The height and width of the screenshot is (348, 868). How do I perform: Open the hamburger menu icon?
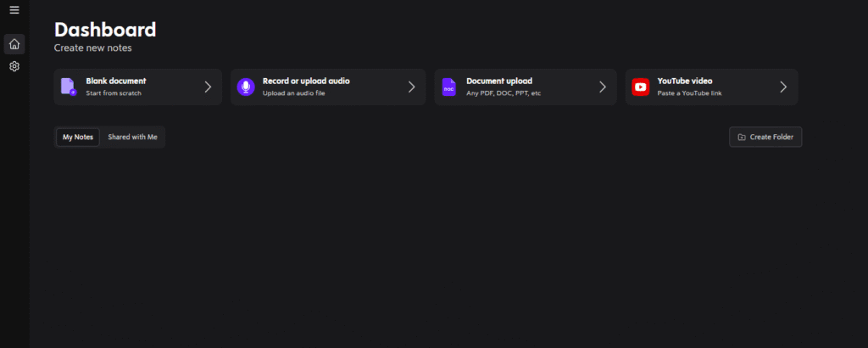point(14,10)
